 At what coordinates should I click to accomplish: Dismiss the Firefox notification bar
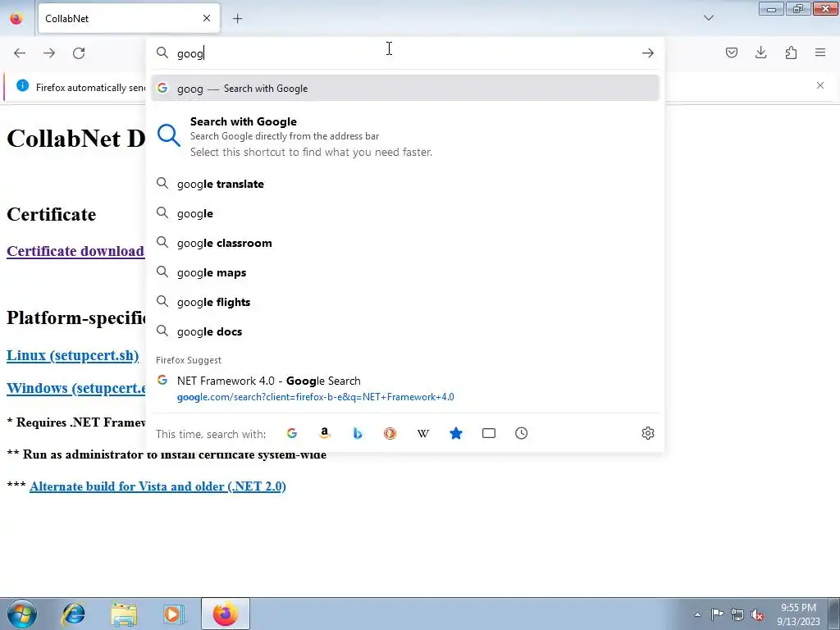coord(820,85)
